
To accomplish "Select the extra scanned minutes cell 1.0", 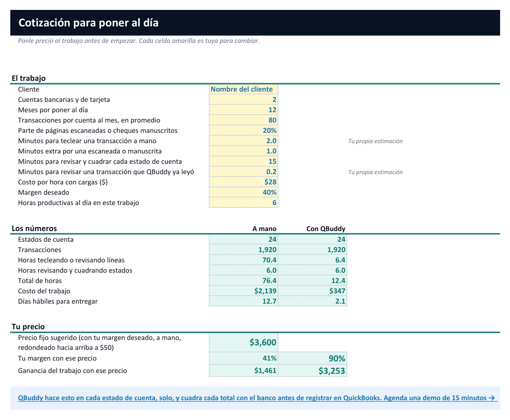I will (x=244, y=151).
